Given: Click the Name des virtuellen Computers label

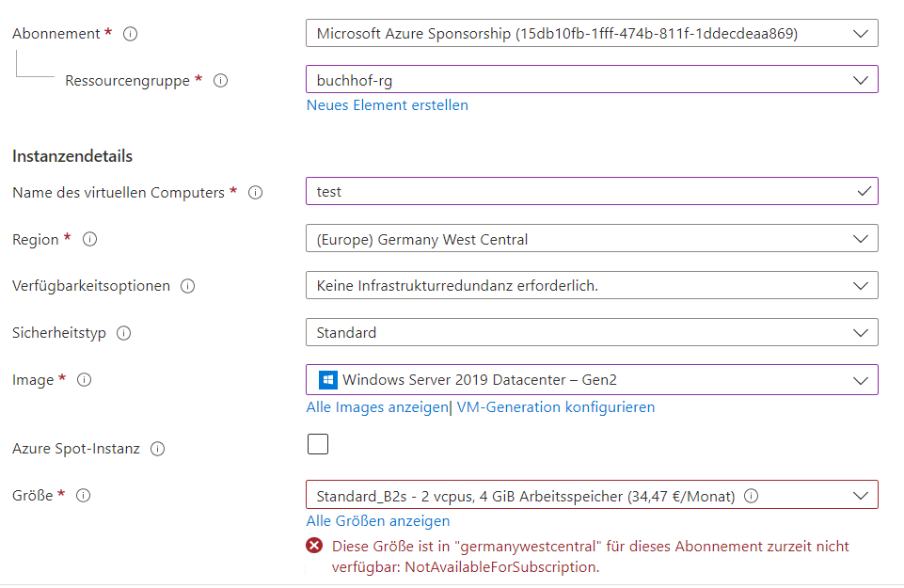Looking at the screenshot, I should (x=119, y=193).
